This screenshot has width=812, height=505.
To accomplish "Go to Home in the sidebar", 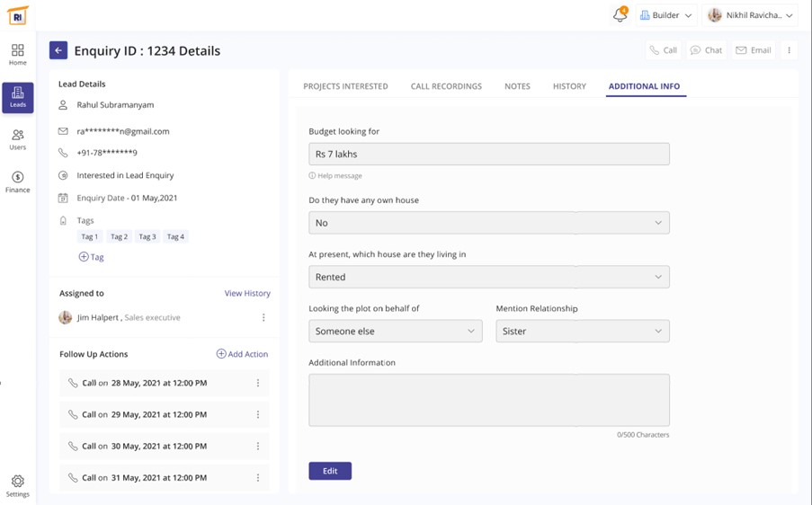I will (17, 55).
